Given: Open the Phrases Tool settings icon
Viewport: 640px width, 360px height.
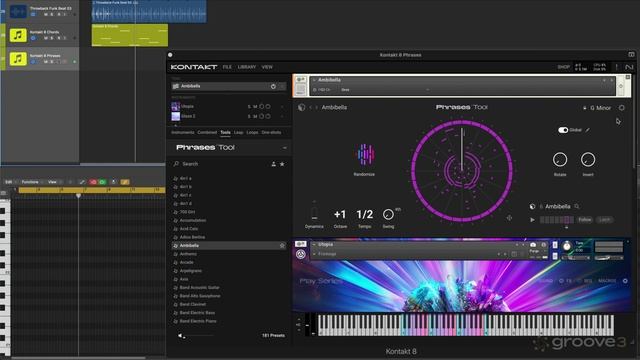Looking at the screenshot, I should (622, 108).
